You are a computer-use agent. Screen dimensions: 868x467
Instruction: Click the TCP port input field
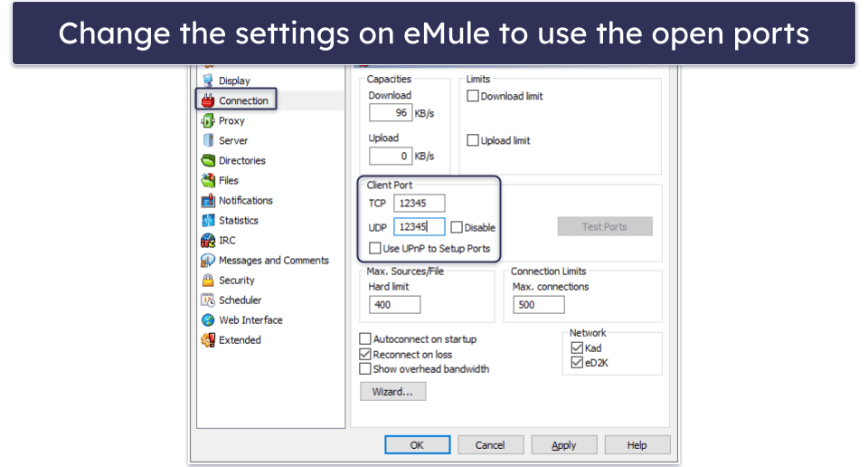(419, 204)
